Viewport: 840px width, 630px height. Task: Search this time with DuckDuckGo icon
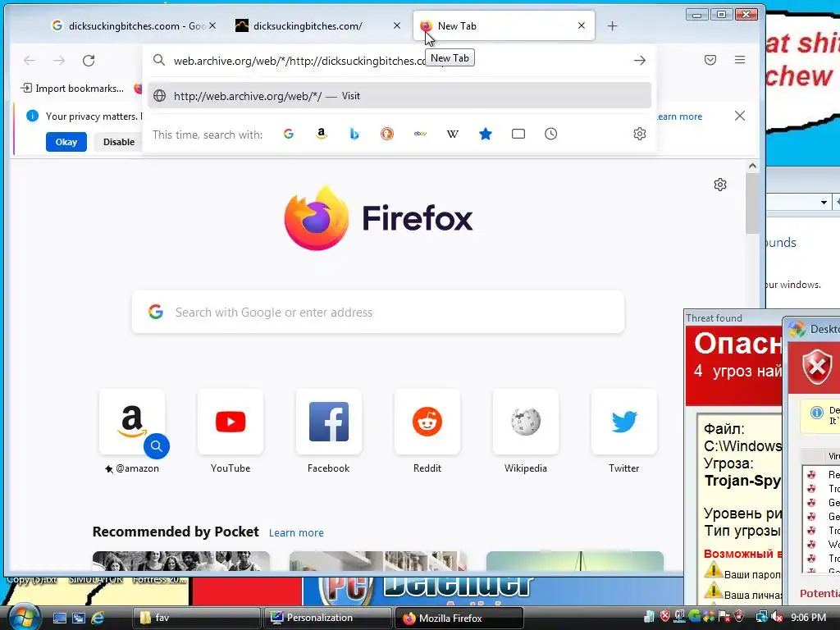pyautogui.click(x=387, y=134)
